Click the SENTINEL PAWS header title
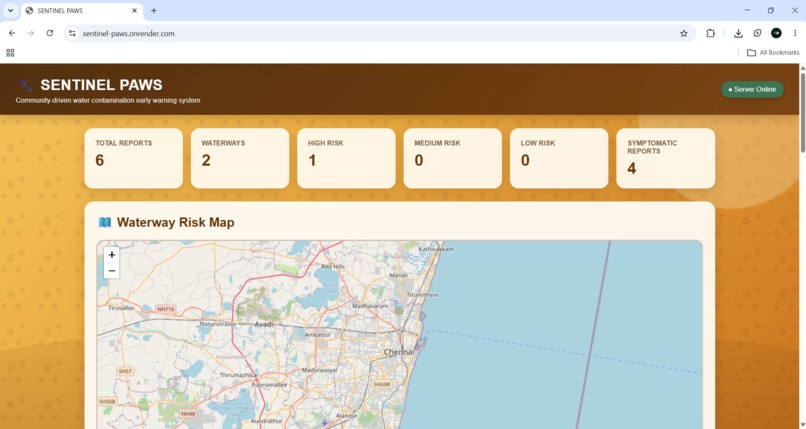Viewport: 806px width, 429px height. pyautogui.click(x=101, y=85)
